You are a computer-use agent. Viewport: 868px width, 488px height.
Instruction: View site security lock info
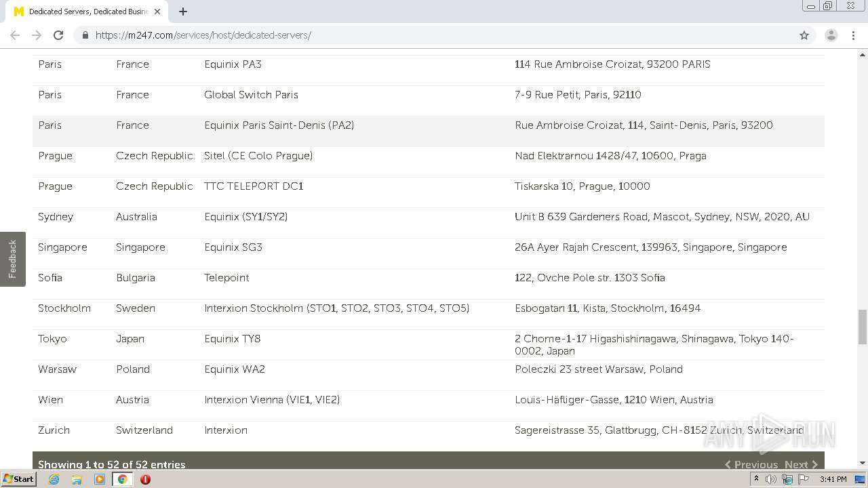pyautogui.click(x=85, y=35)
